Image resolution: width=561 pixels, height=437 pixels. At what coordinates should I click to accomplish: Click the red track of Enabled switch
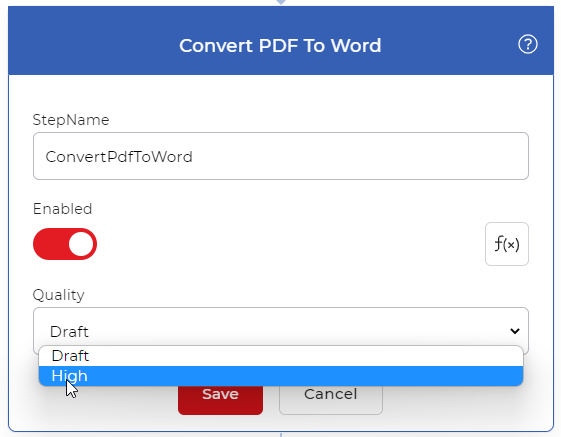pos(50,244)
